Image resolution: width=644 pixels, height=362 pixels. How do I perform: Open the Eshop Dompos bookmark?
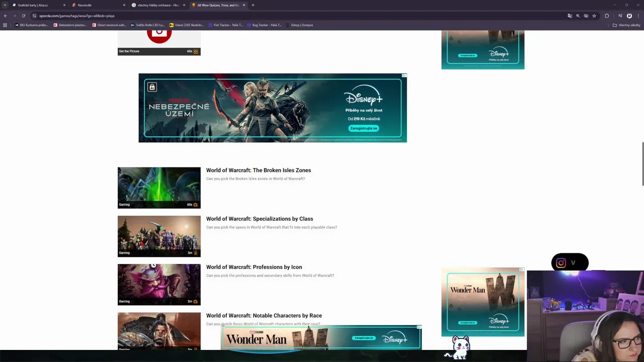click(299, 25)
